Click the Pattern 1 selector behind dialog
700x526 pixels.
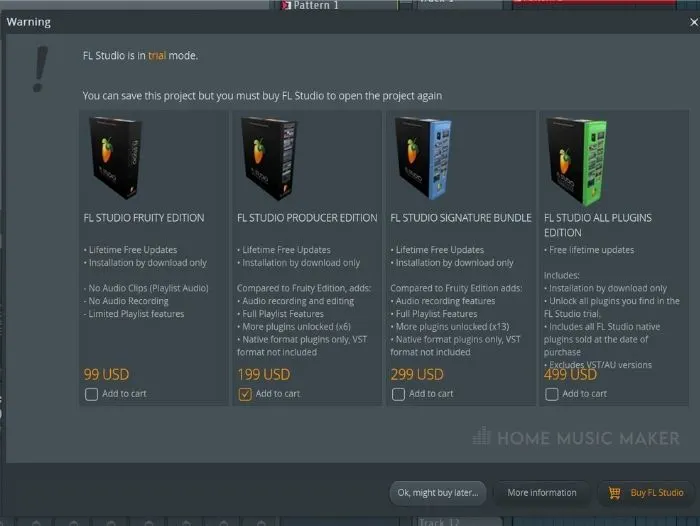click(316, 5)
